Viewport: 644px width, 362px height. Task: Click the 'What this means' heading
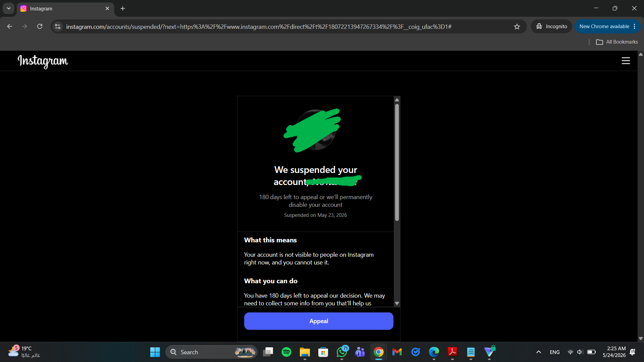pos(270,240)
